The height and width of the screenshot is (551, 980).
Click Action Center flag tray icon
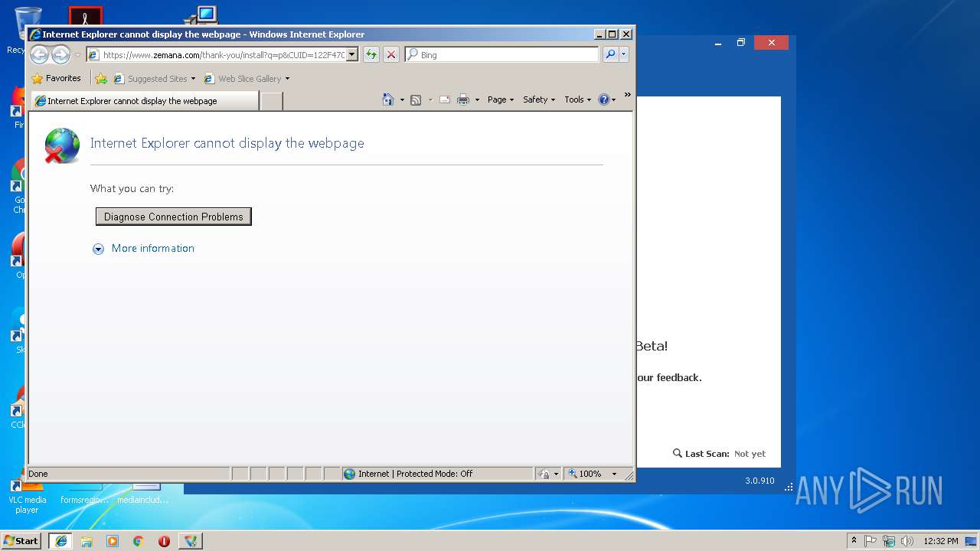[x=871, y=540]
